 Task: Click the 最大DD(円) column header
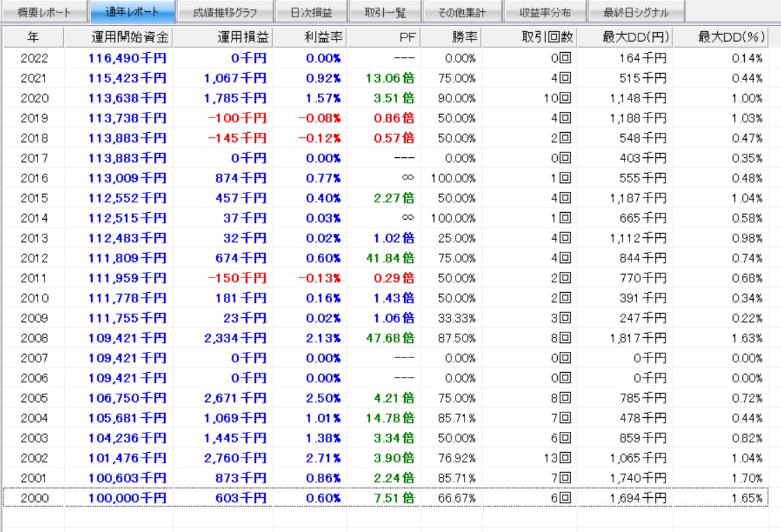point(625,36)
